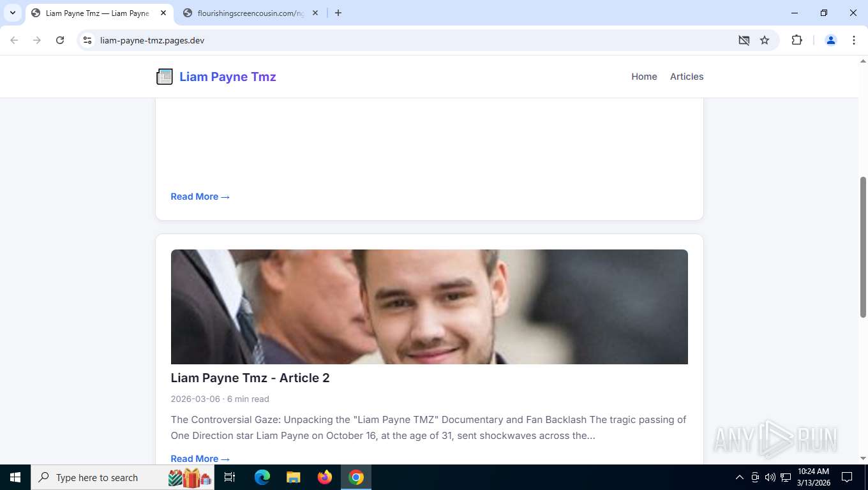The width and height of the screenshot is (868, 490).
Task: Open the Chrome three-dot menu
Action: (854, 40)
